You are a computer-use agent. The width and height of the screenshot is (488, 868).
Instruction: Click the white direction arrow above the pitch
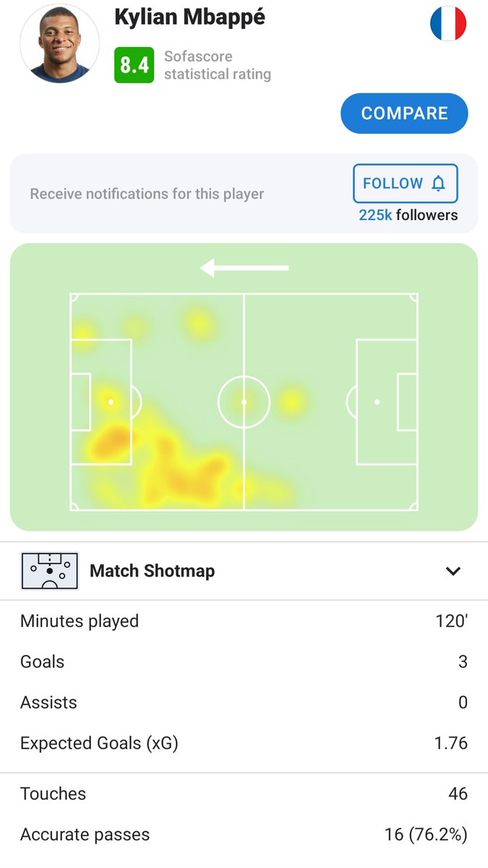(244, 268)
